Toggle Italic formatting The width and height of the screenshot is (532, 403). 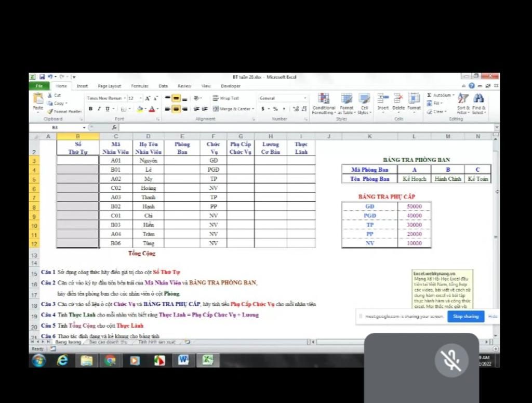point(99,109)
